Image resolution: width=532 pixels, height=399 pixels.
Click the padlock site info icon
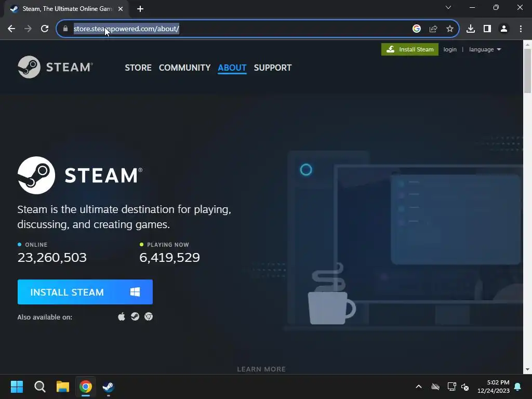pyautogui.click(x=65, y=29)
